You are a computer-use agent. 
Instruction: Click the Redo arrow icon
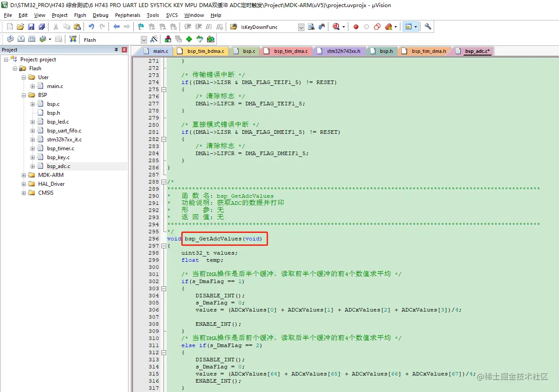tap(102, 27)
